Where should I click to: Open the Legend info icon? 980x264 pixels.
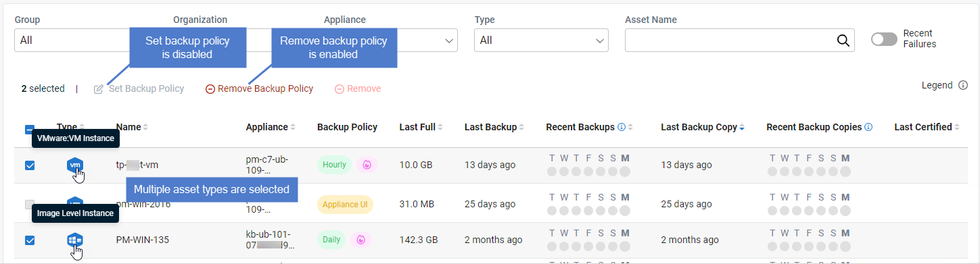[x=963, y=86]
